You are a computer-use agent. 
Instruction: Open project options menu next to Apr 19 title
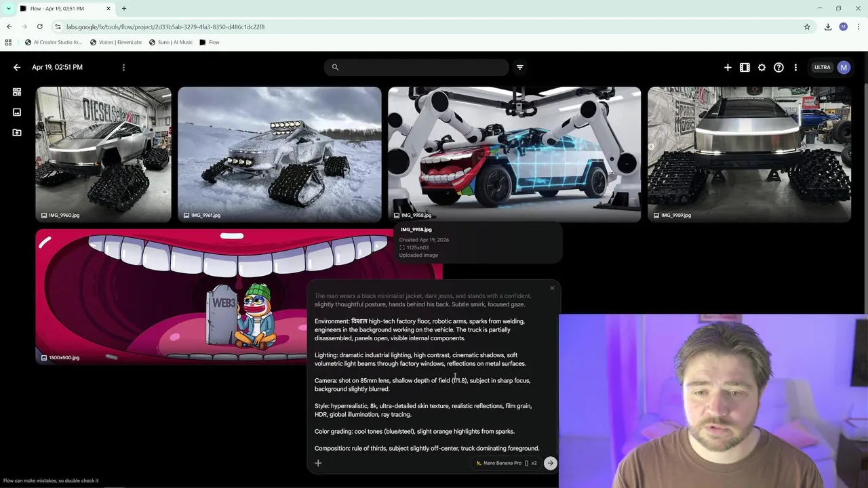123,67
